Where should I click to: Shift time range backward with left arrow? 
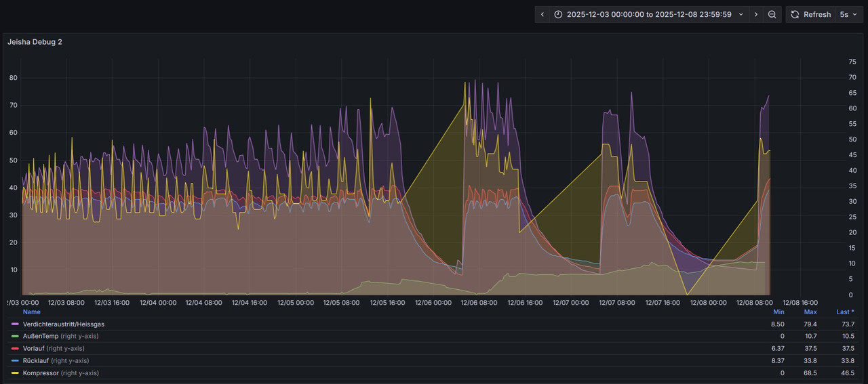(x=542, y=14)
